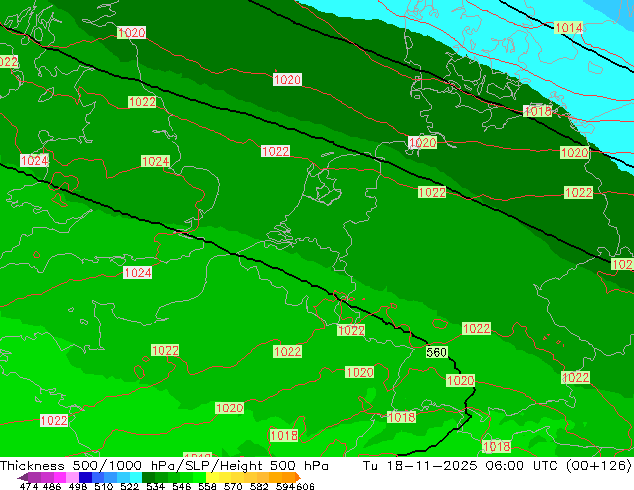Click the legend value 570
Image resolution: width=634 pixels, height=490 pixels.
(233, 486)
